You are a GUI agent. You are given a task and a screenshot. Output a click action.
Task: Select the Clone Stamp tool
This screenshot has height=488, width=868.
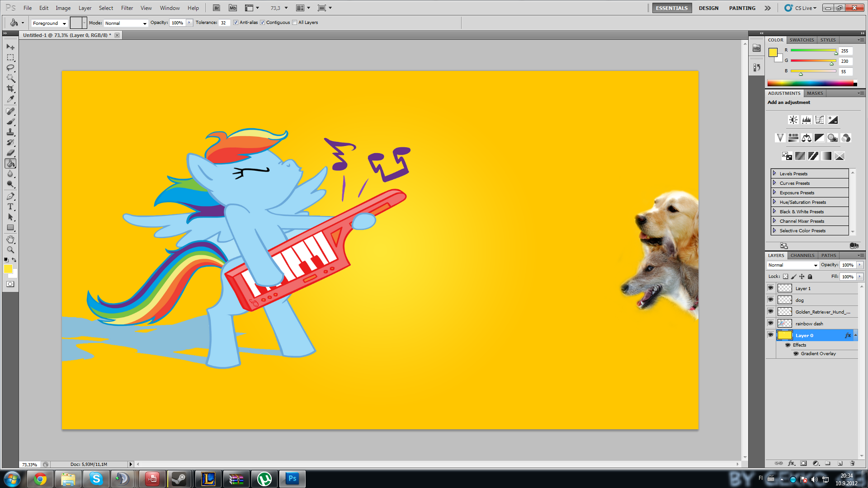tap(10, 132)
